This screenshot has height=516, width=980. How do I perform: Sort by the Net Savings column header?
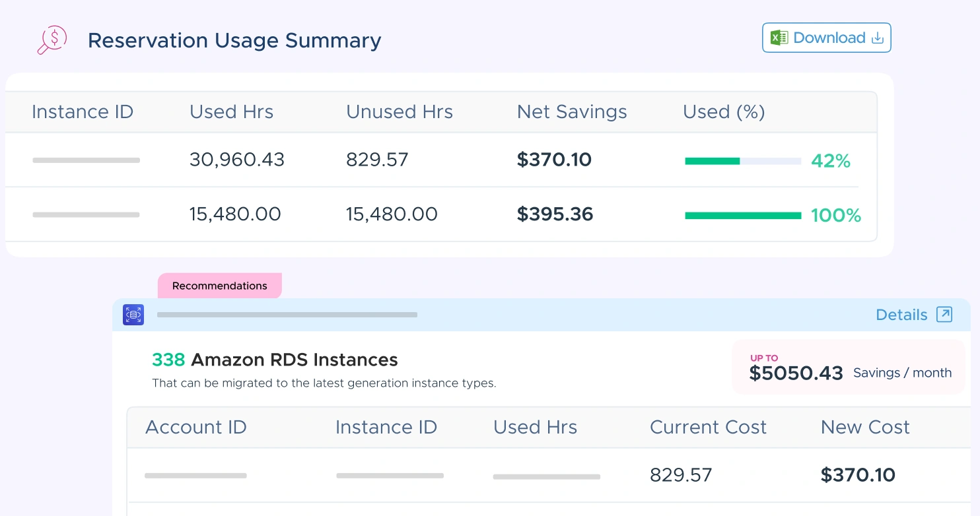(571, 112)
